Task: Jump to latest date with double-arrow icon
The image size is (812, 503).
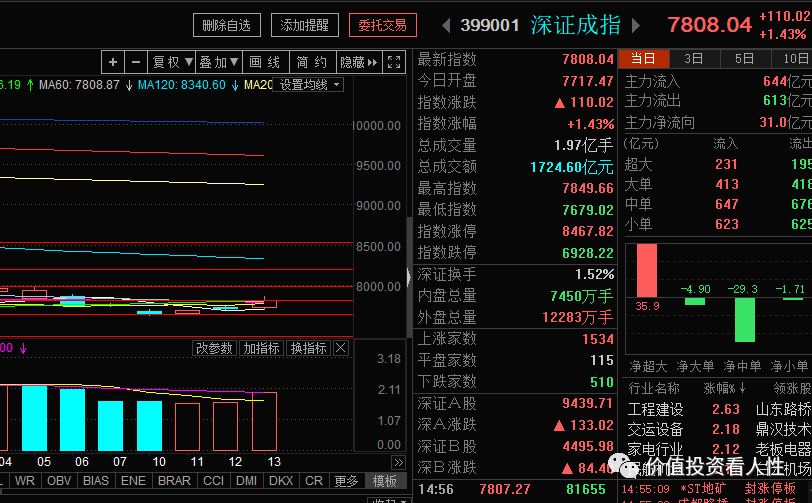Action: click(x=398, y=462)
